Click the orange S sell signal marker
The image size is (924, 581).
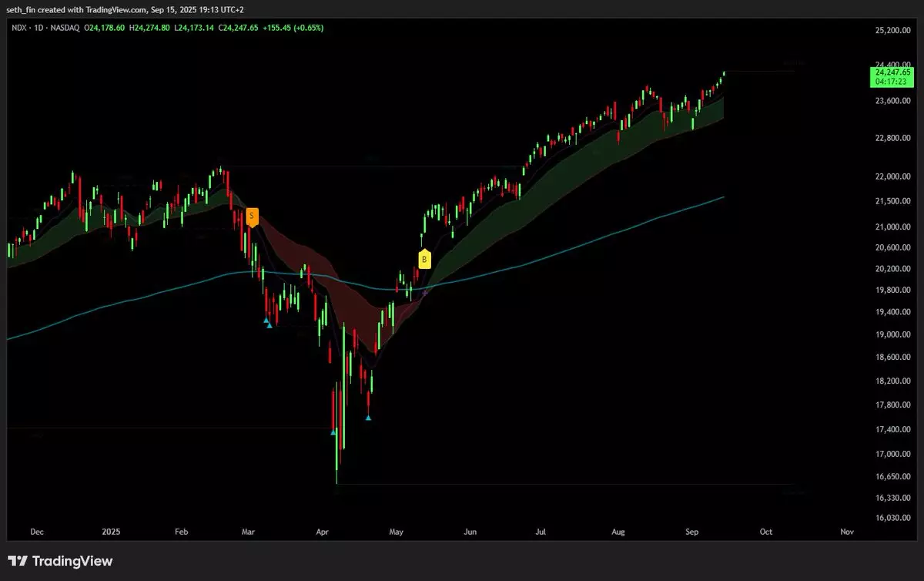pos(252,217)
